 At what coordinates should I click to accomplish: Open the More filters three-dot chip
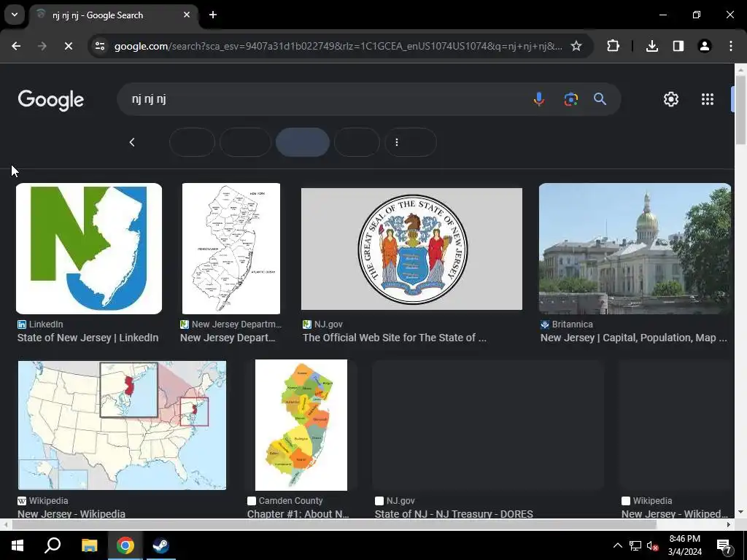coord(410,142)
